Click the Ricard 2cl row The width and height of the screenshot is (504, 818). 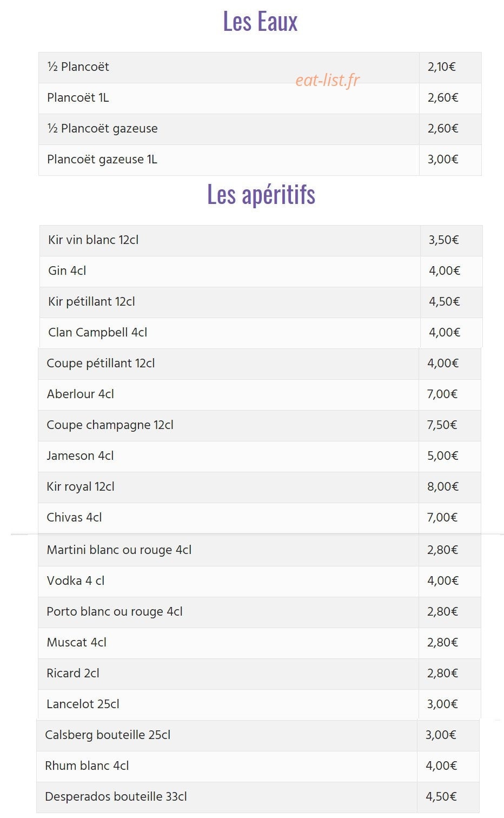pos(260,674)
